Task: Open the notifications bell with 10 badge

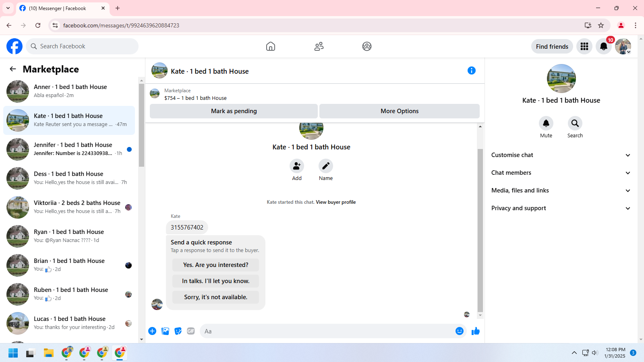Action: 604,46
